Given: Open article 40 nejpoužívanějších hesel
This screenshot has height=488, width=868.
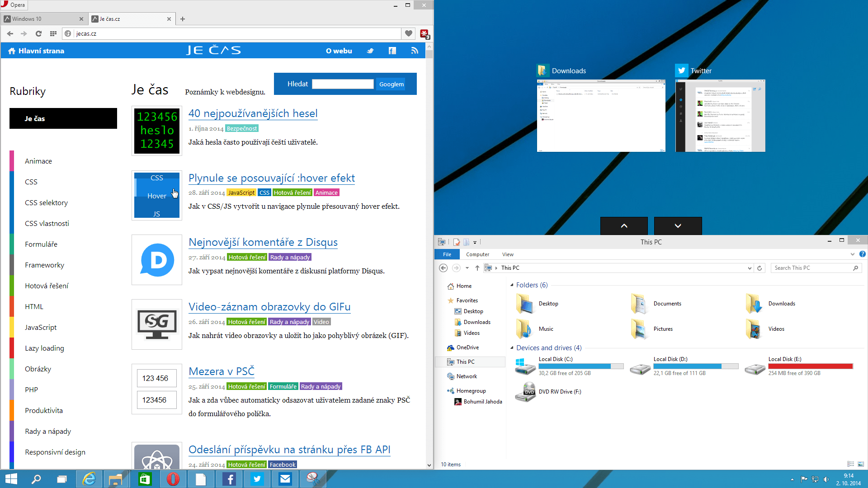Looking at the screenshot, I should point(253,113).
